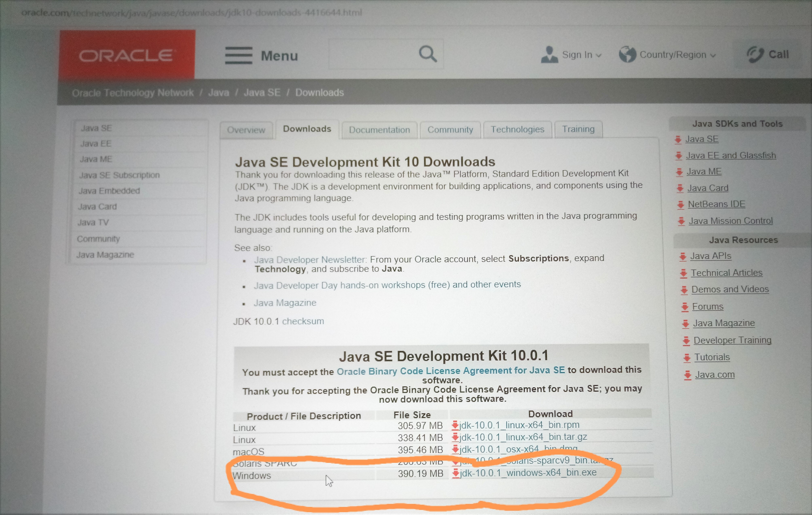Expand the Country/Region dropdown

[713, 56]
